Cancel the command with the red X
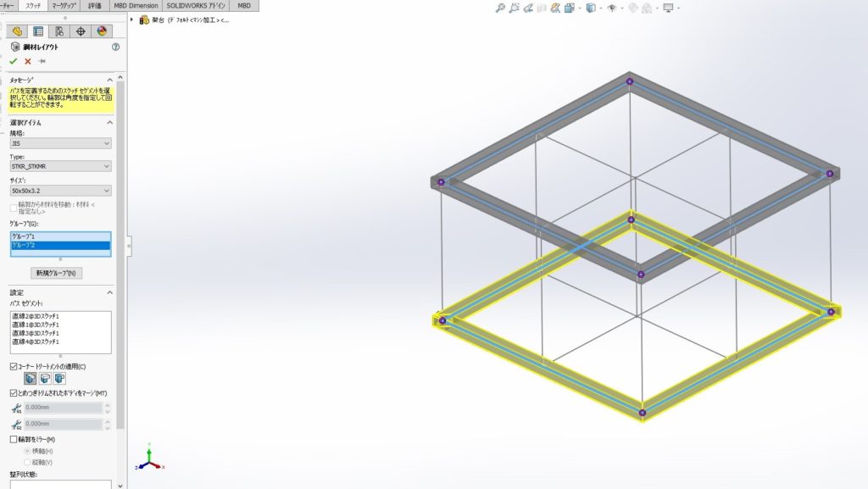 pyautogui.click(x=27, y=61)
